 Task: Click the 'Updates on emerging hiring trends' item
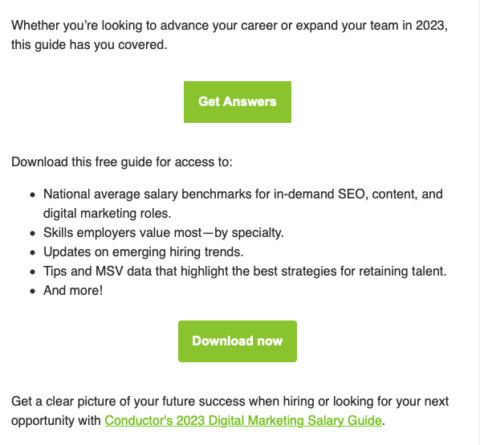tap(144, 252)
